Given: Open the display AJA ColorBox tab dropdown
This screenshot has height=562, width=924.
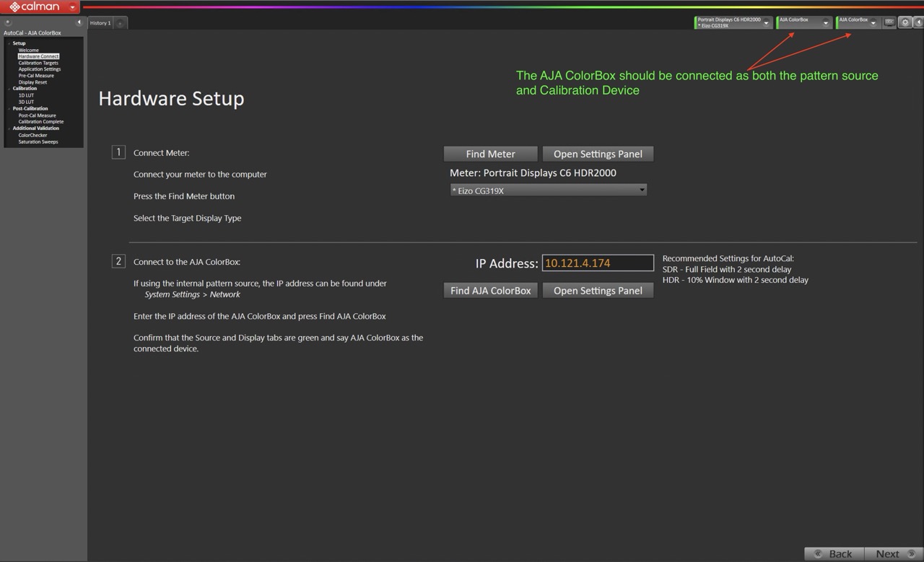Looking at the screenshot, I should [873, 23].
